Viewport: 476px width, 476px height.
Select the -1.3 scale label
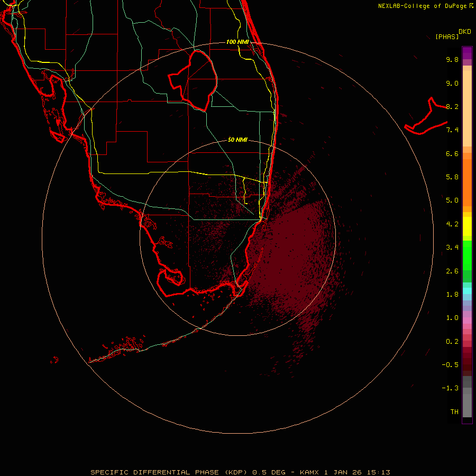point(450,388)
